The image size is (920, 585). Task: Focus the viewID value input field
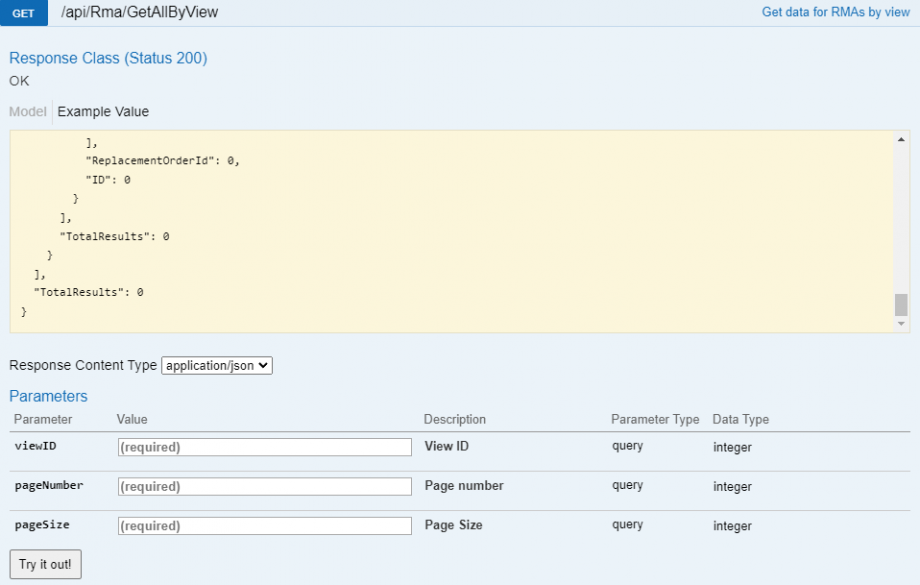[x=265, y=447]
